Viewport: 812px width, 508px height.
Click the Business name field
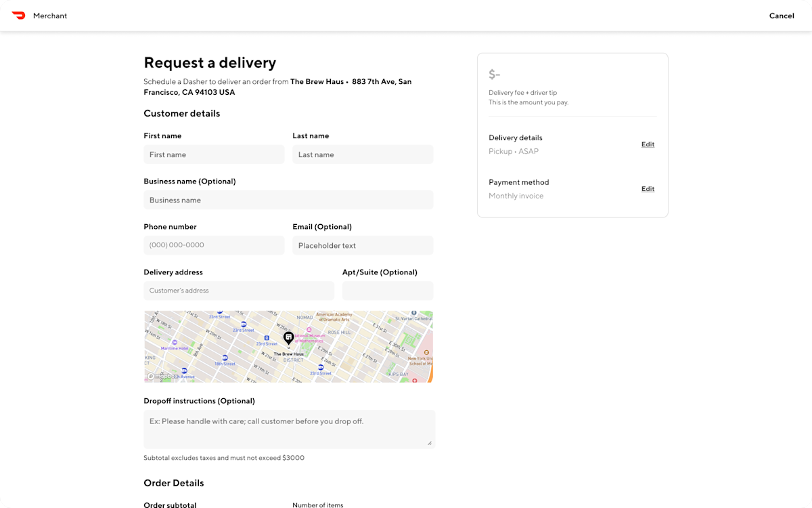tap(288, 200)
